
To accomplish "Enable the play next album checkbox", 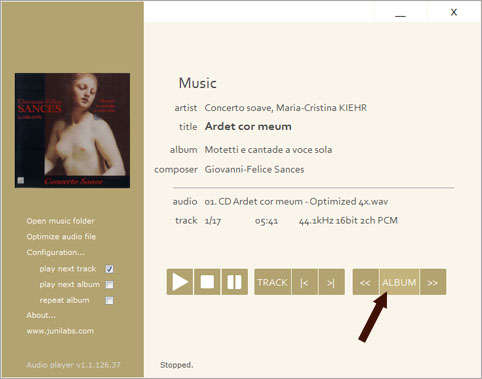I will (109, 284).
